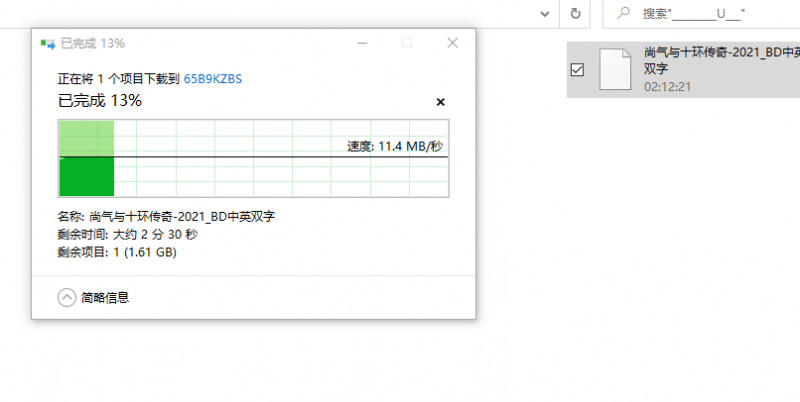Uncheck the 尚气与十环传奇 file checkbox
Image resolution: width=800 pixels, height=402 pixels.
[577, 69]
